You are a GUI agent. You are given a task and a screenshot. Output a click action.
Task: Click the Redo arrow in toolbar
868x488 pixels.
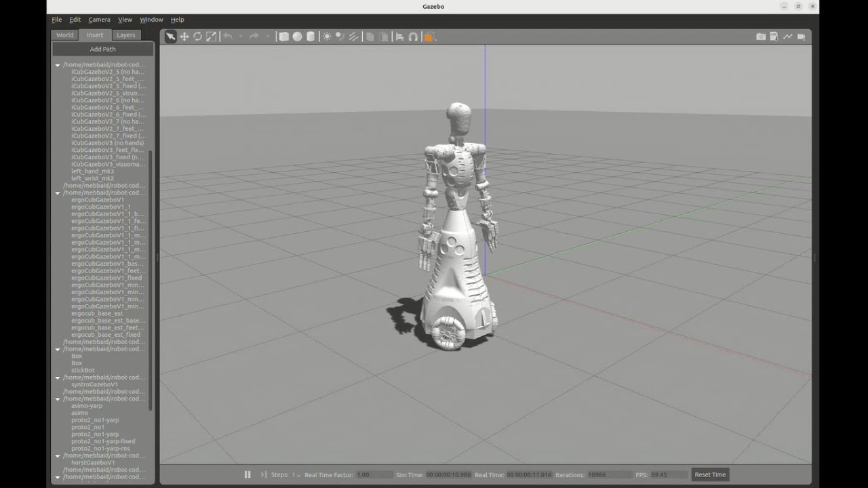pyautogui.click(x=254, y=37)
